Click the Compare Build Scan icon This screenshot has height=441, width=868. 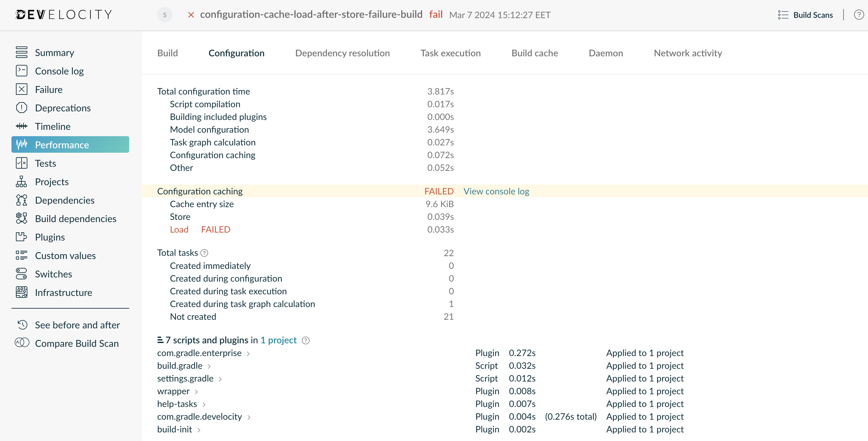pos(22,343)
